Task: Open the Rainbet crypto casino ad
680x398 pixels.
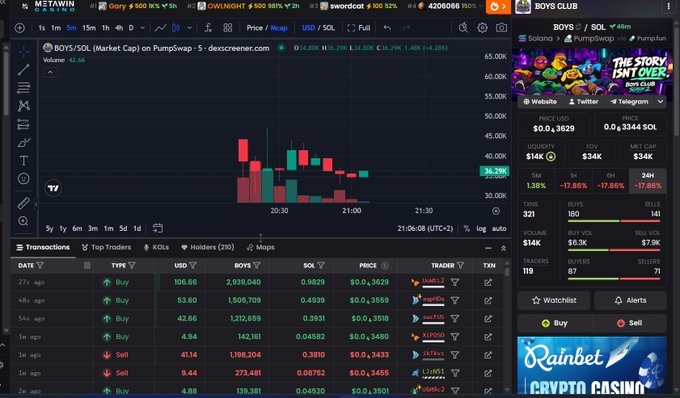Action: [x=592, y=365]
